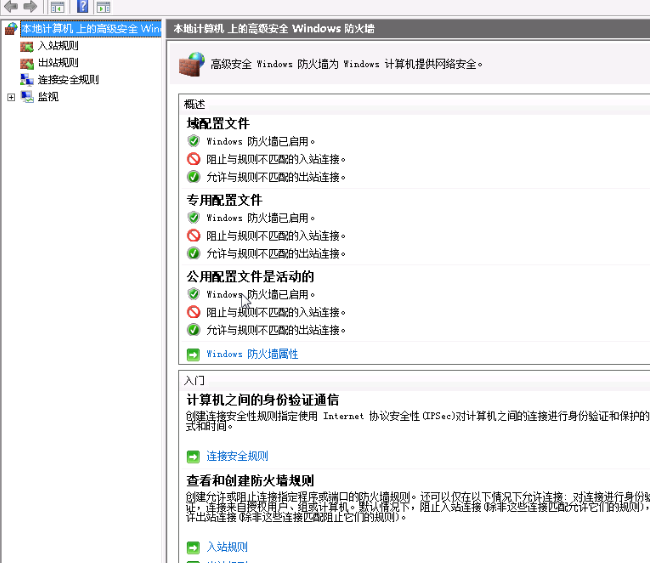Image resolution: width=650 pixels, height=563 pixels.
Task: Click the firewall brick-and-globe header icon
Action: coord(192,64)
